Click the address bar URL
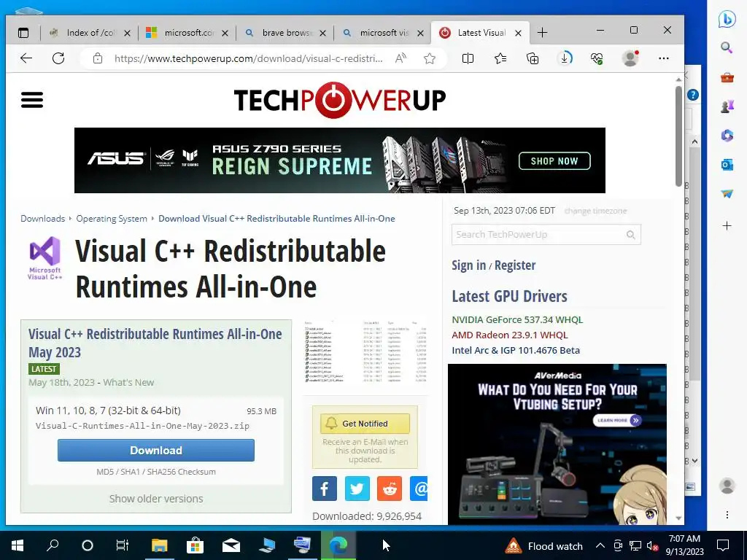This screenshot has width=747, height=560. coord(248,58)
